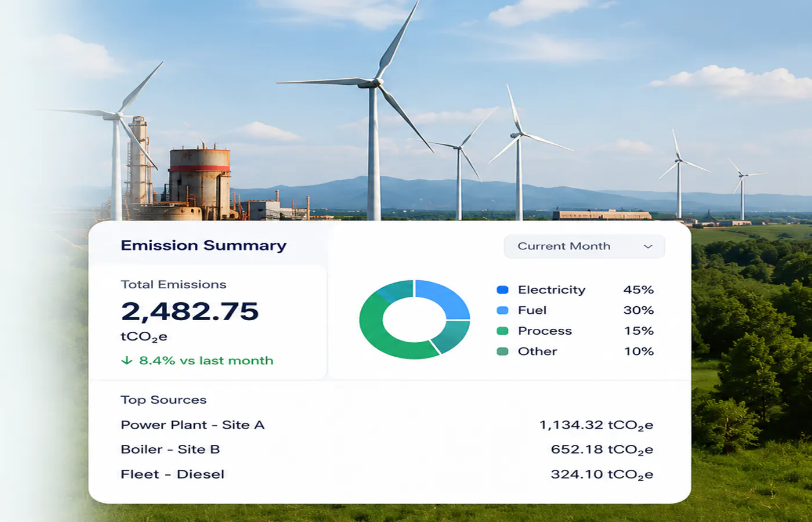Image resolution: width=812 pixels, height=522 pixels.
Task: Click the down arrow trend icon
Action: (x=126, y=361)
